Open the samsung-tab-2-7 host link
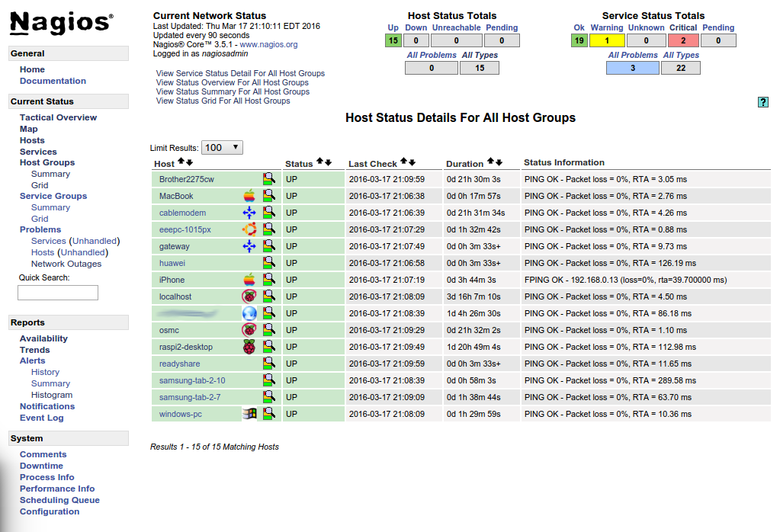 coord(190,397)
